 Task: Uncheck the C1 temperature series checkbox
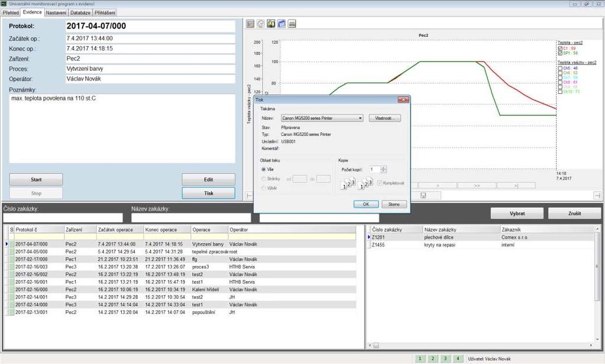tap(560, 48)
